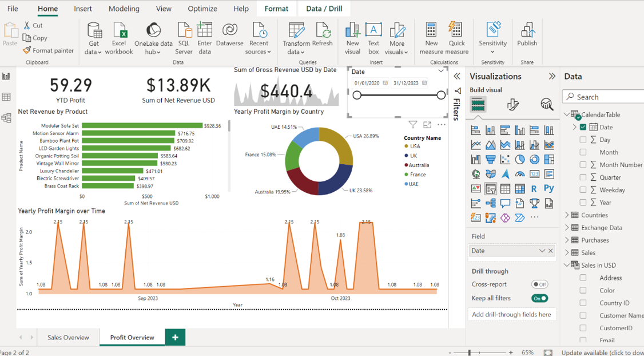Expand the Purchases table
Screen dimensions: 644x356
pyautogui.click(x=567, y=240)
